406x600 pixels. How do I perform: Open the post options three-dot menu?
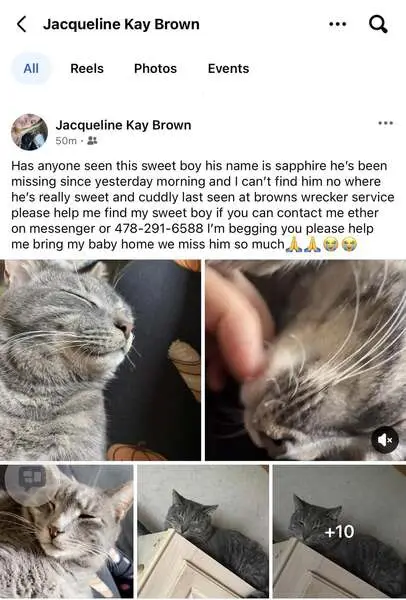(x=385, y=123)
